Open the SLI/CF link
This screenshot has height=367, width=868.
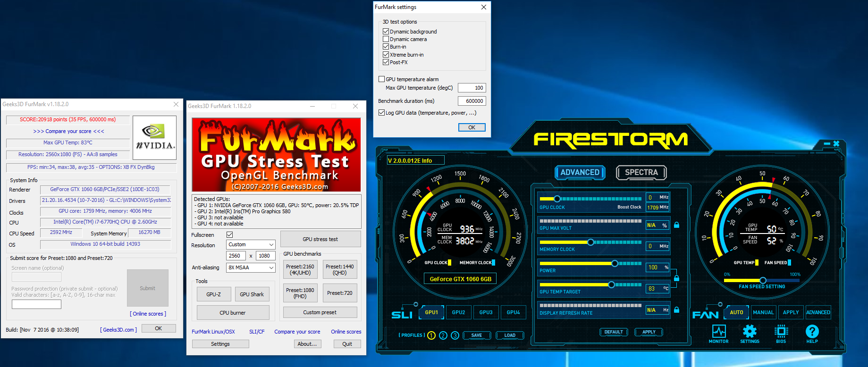tap(257, 332)
